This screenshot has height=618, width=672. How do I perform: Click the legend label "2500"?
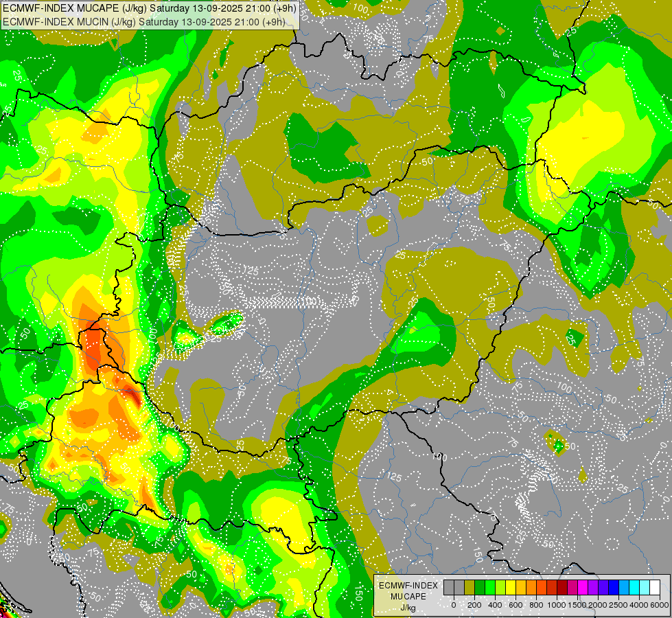coord(618,605)
